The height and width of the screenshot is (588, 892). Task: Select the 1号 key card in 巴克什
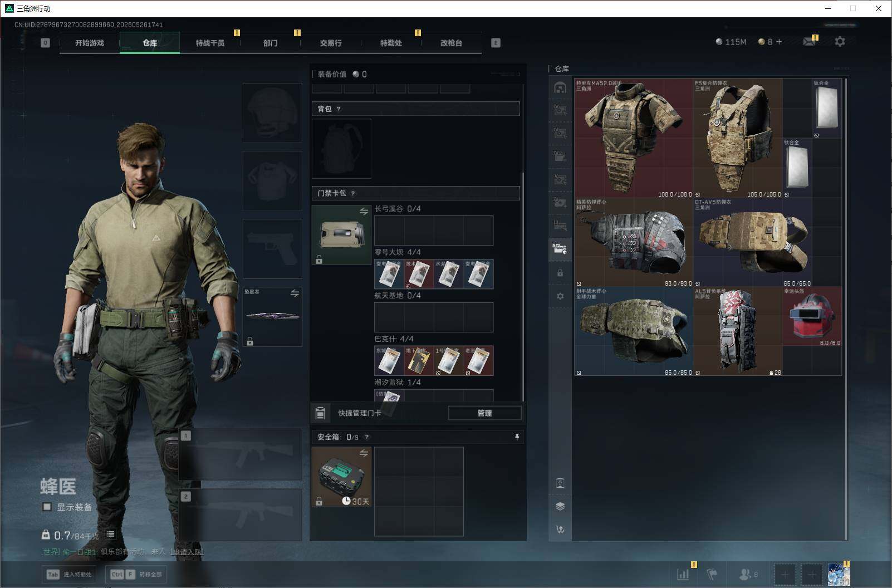click(449, 361)
